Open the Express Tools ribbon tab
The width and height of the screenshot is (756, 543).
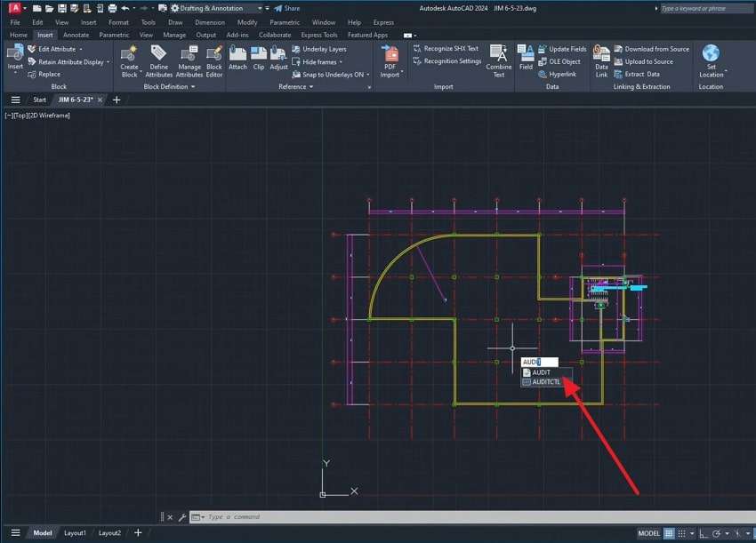318,35
